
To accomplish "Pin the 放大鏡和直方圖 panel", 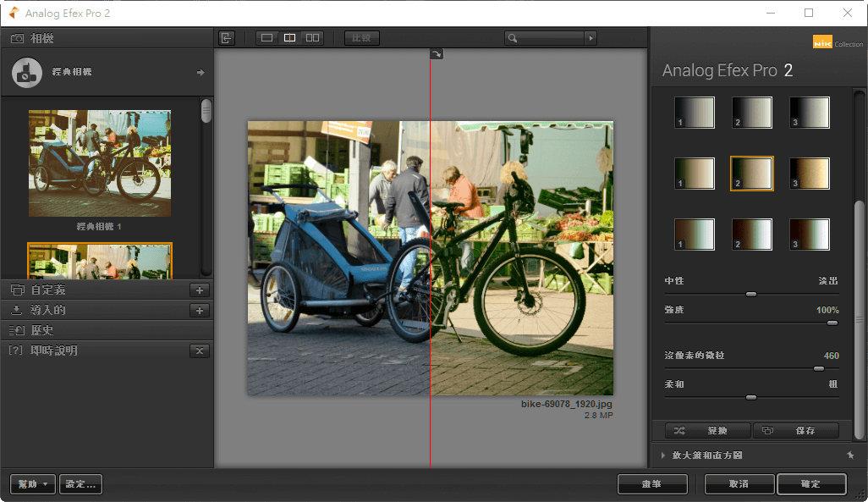I will point(850,455).
